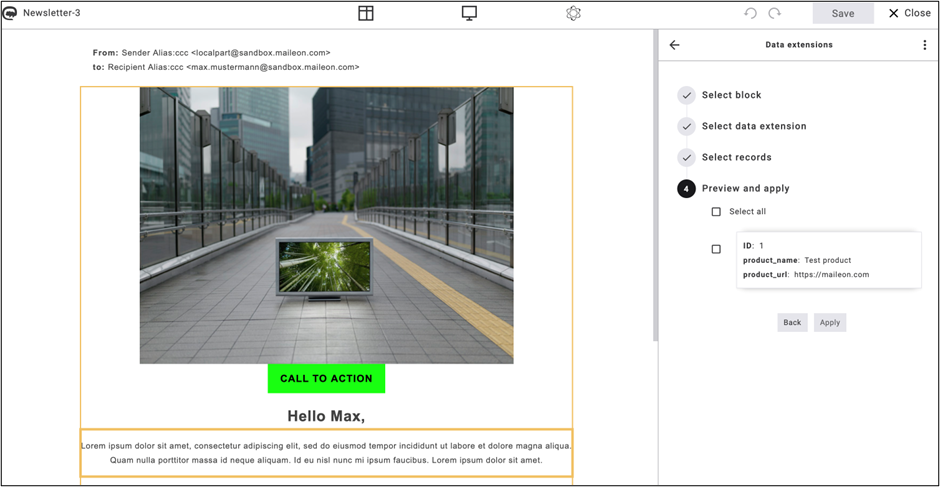Click the Test product record card
940x487 pixels.
click(828, 260)
